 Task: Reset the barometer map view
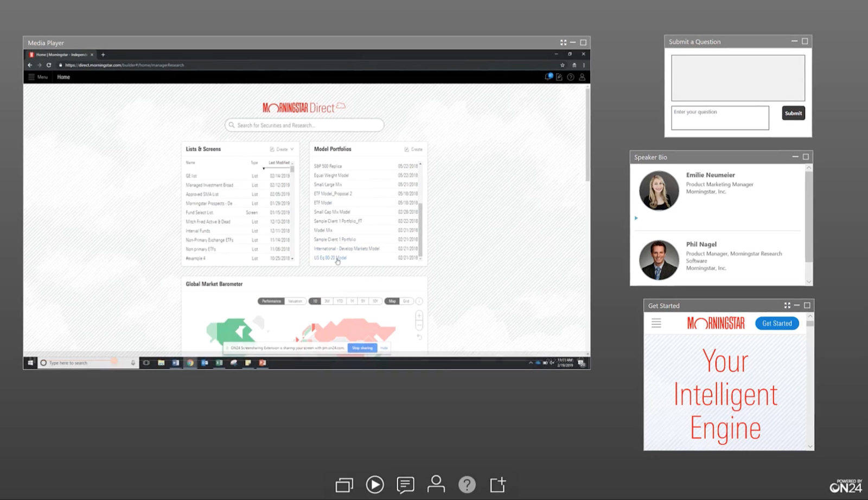click(419, 337)
